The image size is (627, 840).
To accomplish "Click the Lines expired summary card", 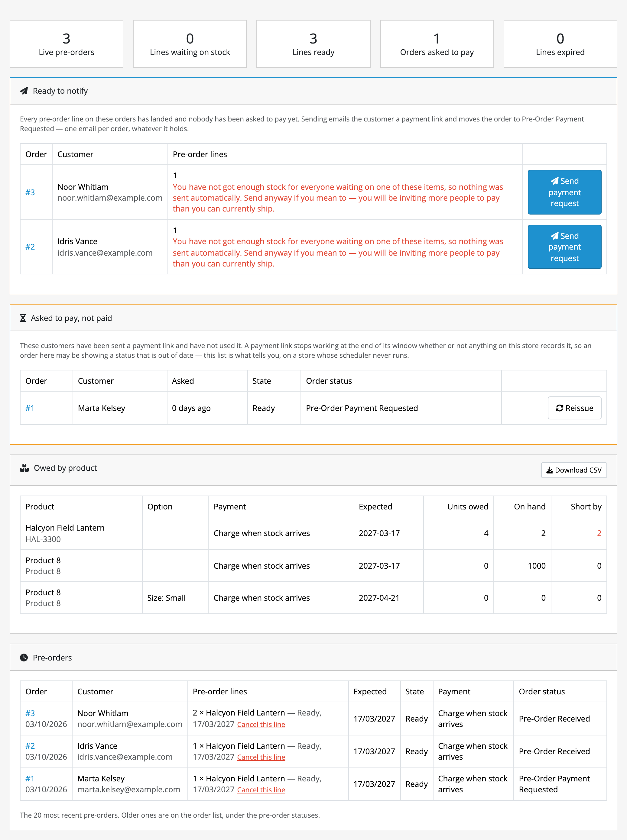I will 560,44.
